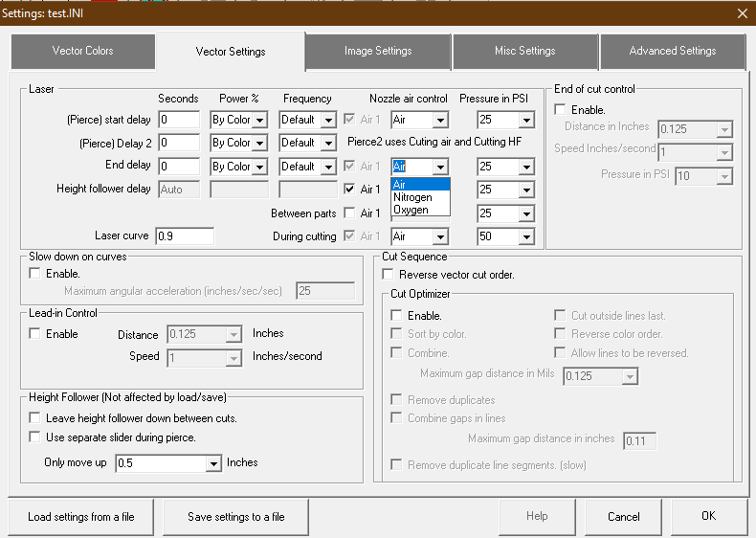The width and height of the screenshot is (756, 538).
Task: Enable the Cut Optimizer checkbox
Action: 396,316
